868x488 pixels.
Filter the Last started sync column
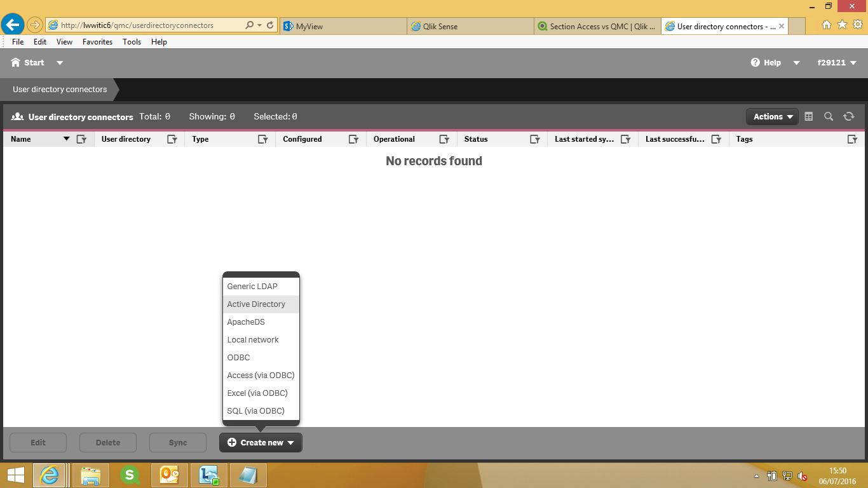(626, 139)
